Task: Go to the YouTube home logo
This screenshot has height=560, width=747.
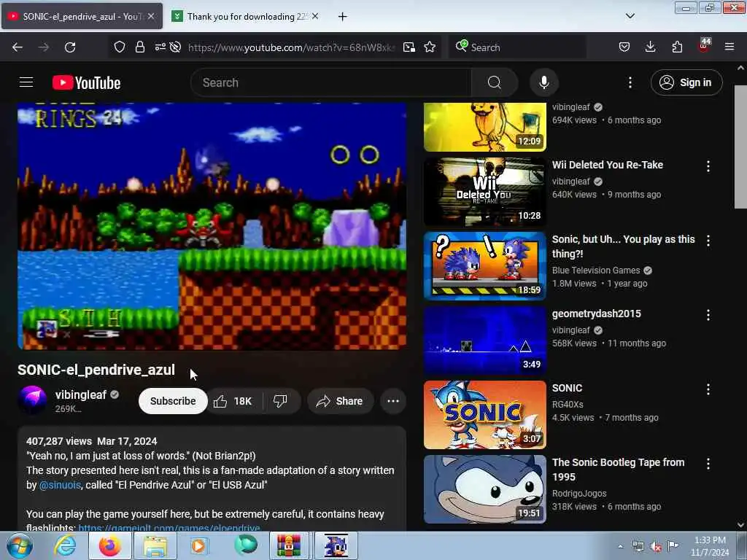Action: click(86, 83)
